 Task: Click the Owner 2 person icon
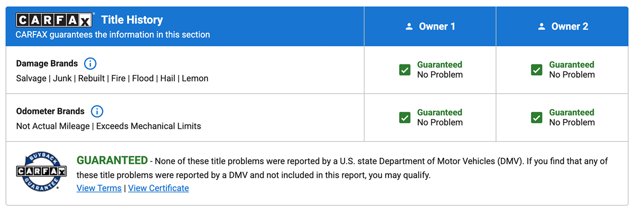[541, 26]
